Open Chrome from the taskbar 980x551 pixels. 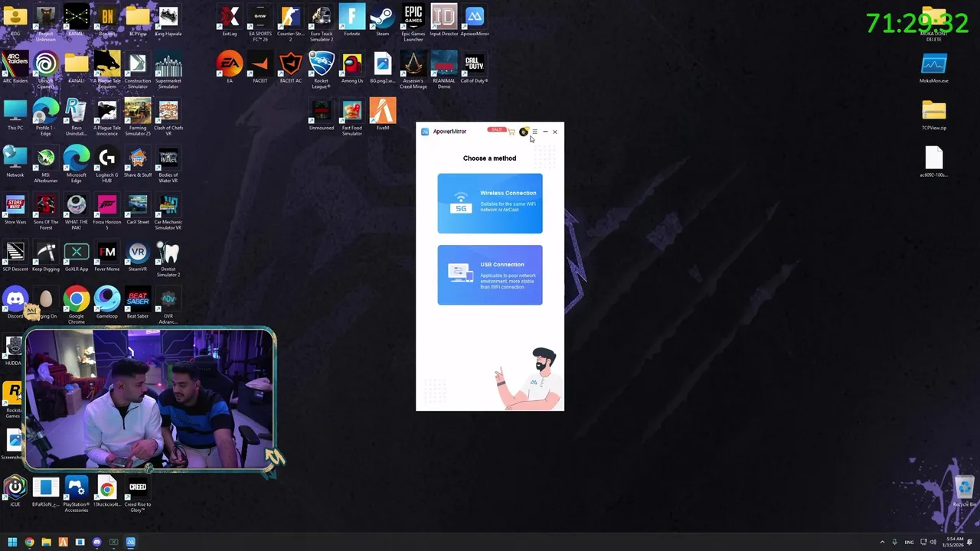click(29, 542)
